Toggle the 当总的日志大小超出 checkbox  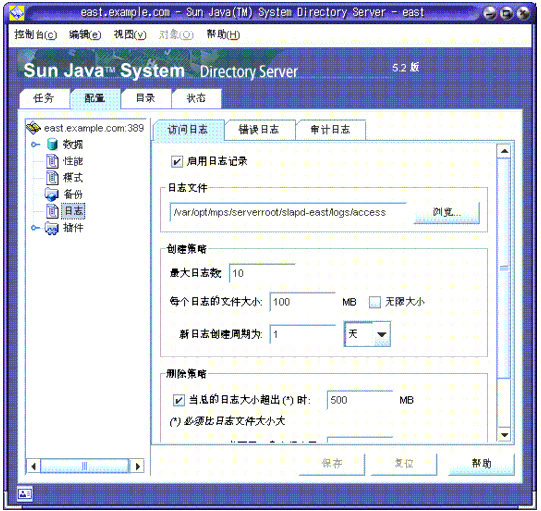178,400
